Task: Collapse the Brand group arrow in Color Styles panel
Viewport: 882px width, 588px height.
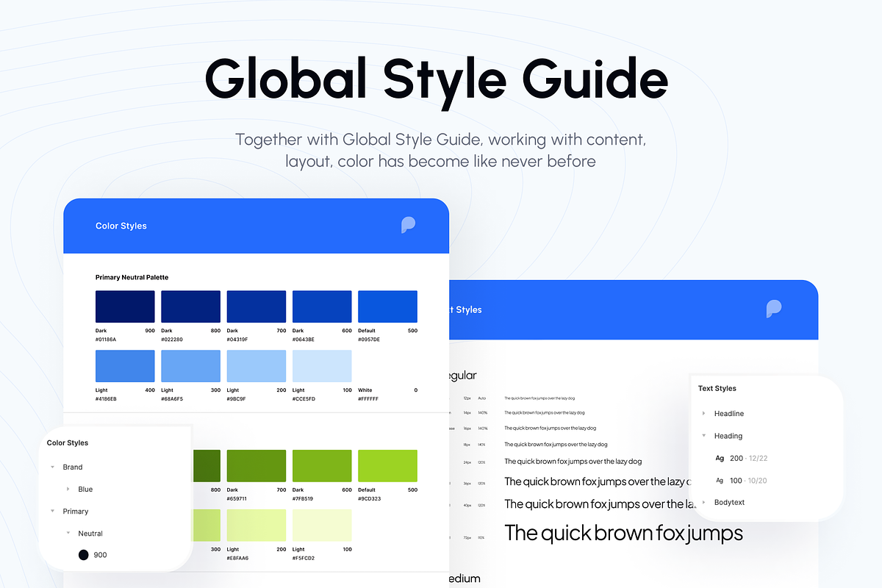Action: (52, 467)
